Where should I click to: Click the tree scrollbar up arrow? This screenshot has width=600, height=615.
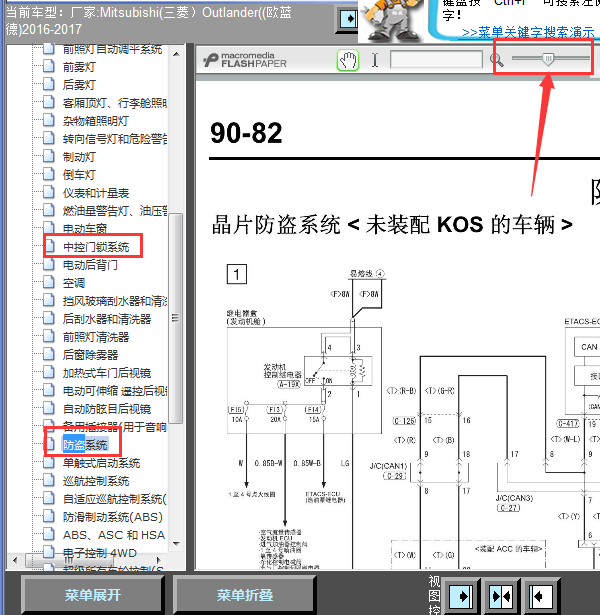pyautogui.click(x=176, y=54)
